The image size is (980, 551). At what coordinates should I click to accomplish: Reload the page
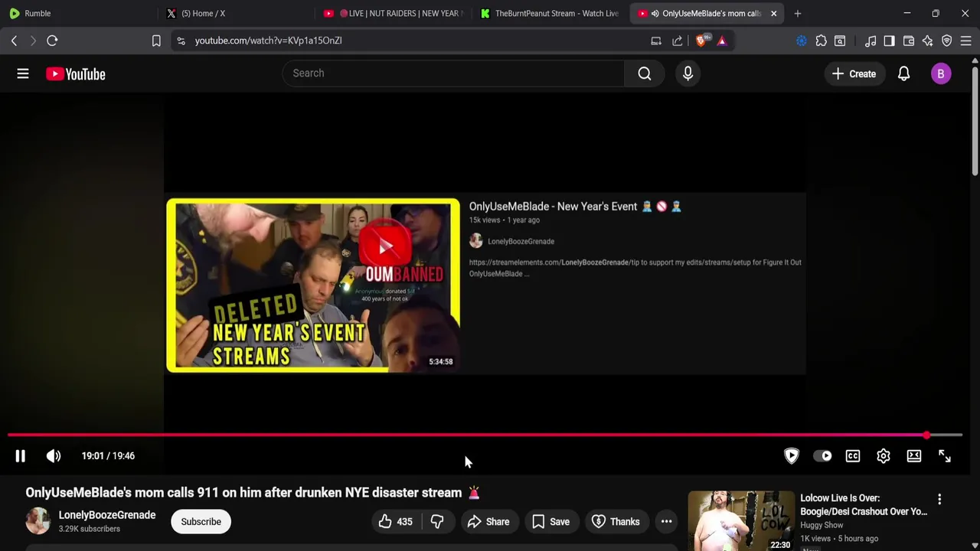pos(52,41)
